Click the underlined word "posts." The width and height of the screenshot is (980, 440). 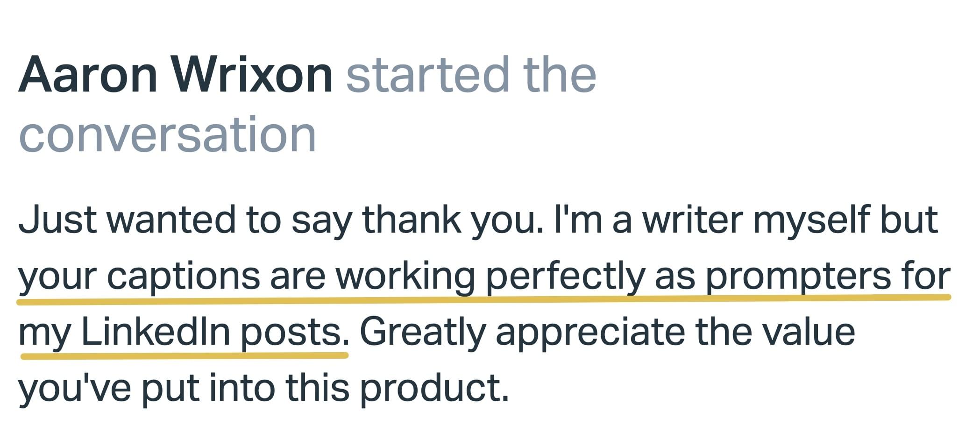point(294,333)
